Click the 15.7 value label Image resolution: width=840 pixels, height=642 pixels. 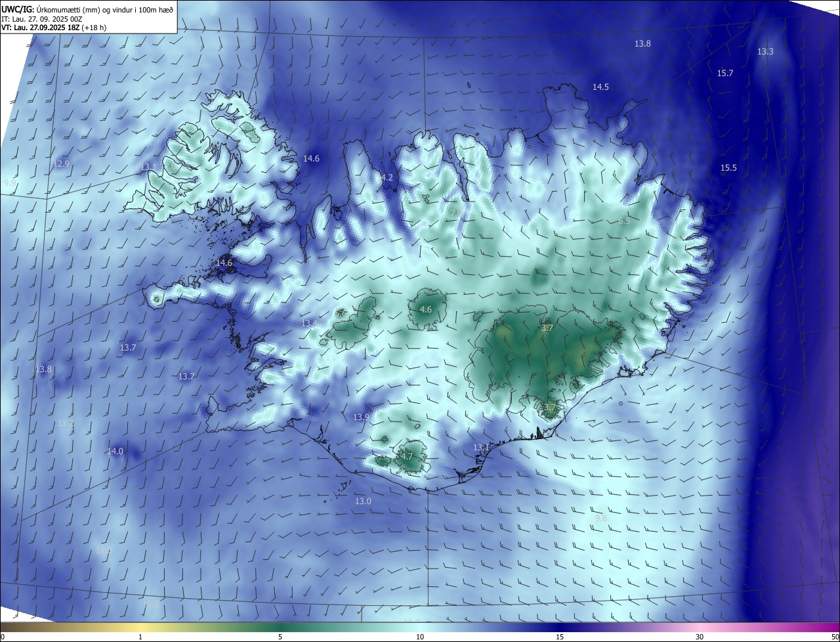[725, 74]
